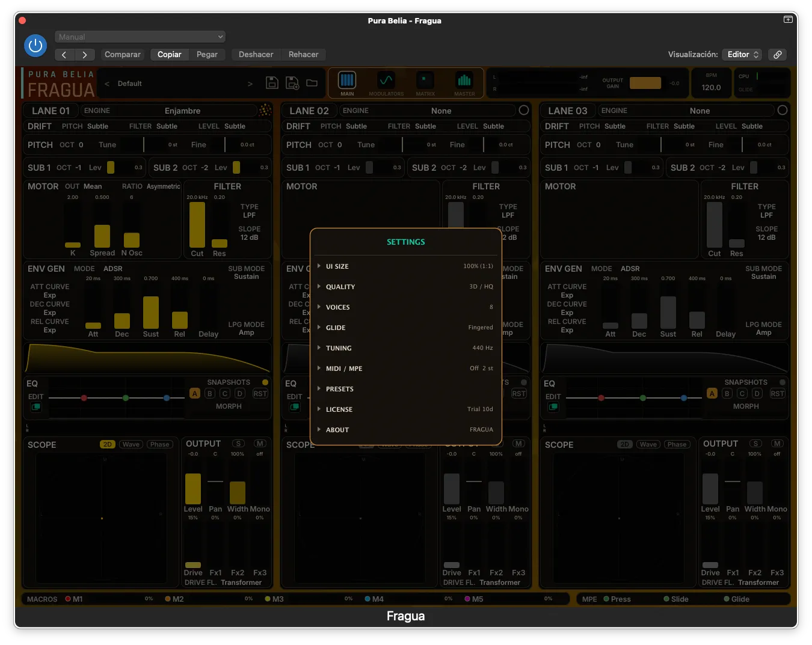
Task: Click the next setting arrow in host toolbar
Action: coord(85,55)
